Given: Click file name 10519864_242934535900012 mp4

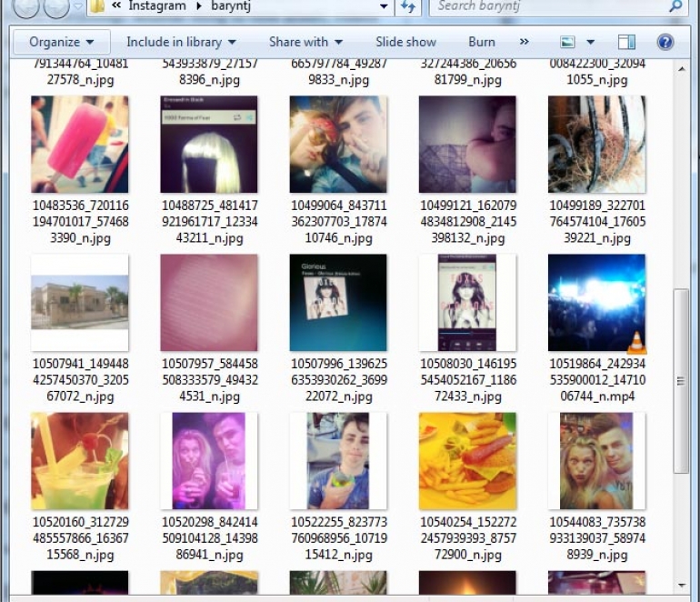Looking at the screenshot, I should 597,379.
